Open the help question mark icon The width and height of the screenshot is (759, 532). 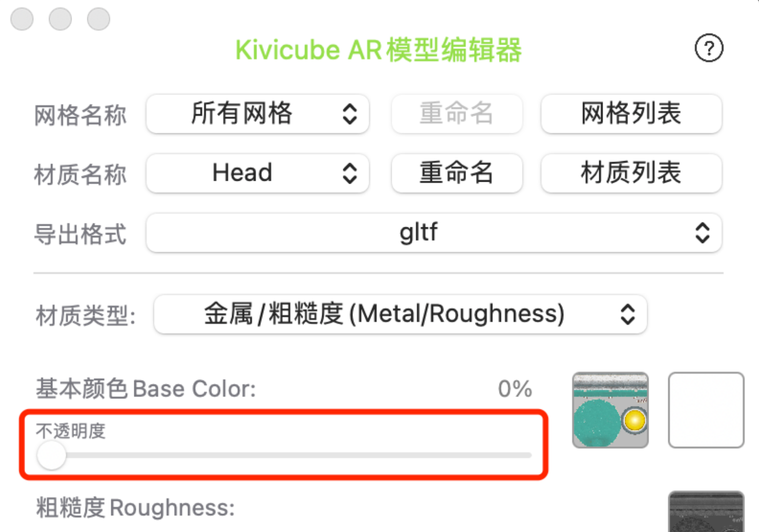[x=708, y=48]
